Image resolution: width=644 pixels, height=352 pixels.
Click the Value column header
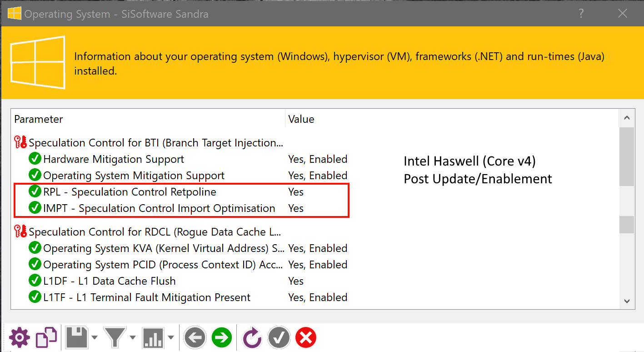[x=452, y=119]
